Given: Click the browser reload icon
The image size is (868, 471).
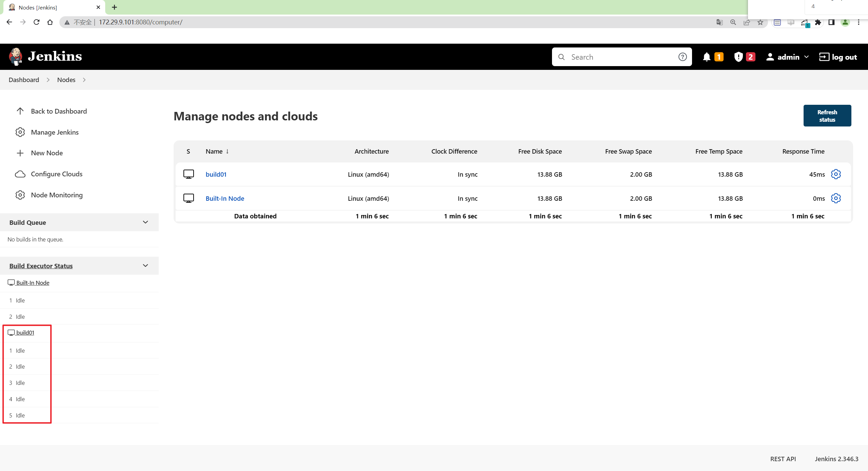Looking at the screenshot, I should tap(37, 22).
